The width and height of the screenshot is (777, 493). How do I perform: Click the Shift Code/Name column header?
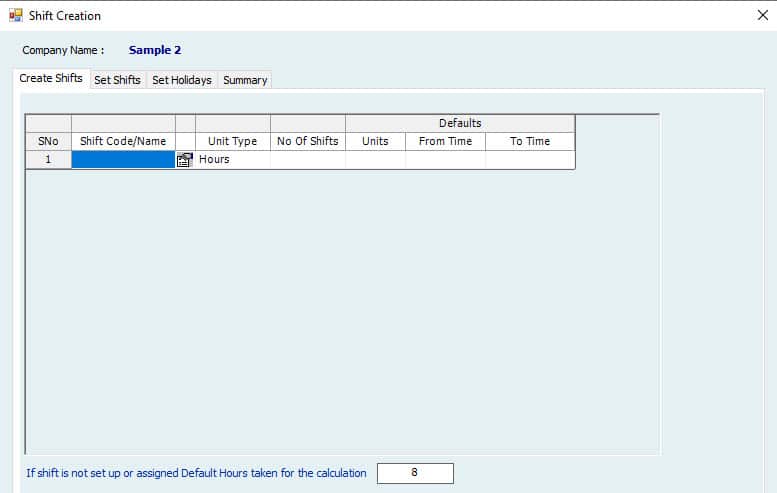[123, 141]
